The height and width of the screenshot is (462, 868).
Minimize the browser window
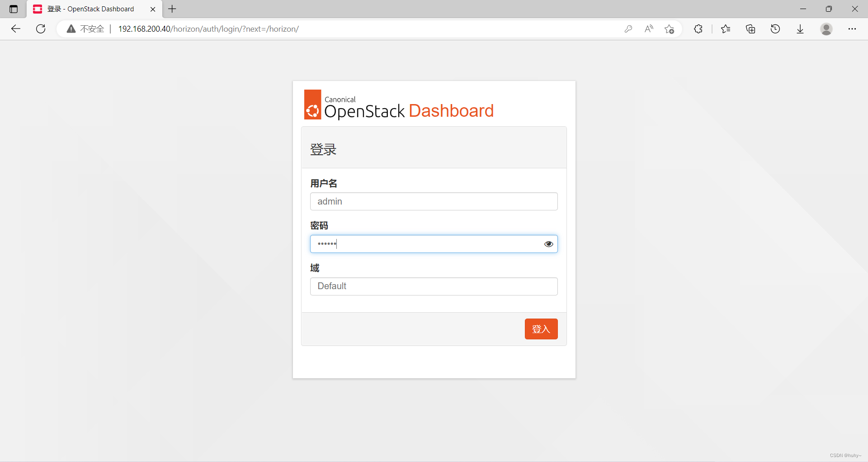tap(803, 9)
